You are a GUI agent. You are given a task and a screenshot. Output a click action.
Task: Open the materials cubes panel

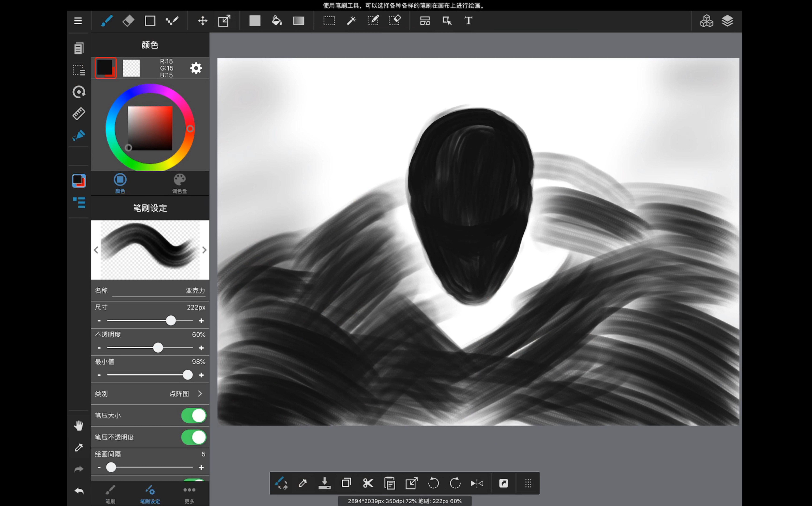pos(706,21)
